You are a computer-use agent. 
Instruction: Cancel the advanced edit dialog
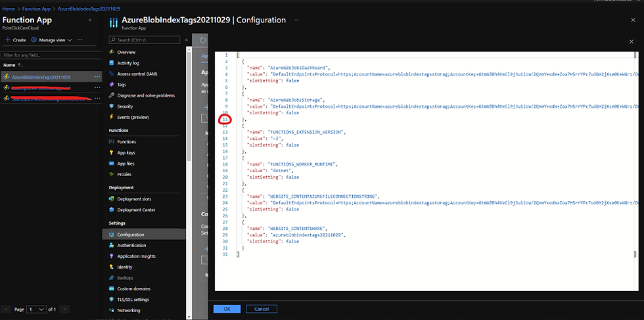tap(262, 309)
